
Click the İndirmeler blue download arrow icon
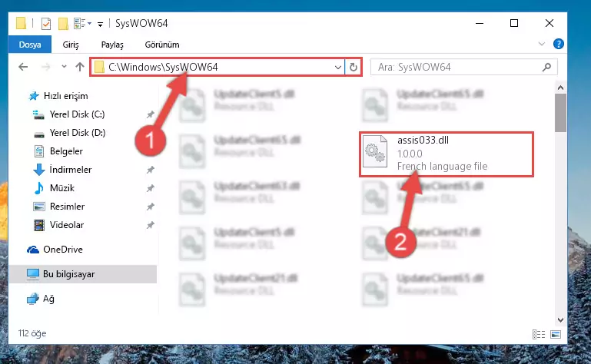(39, 170)
